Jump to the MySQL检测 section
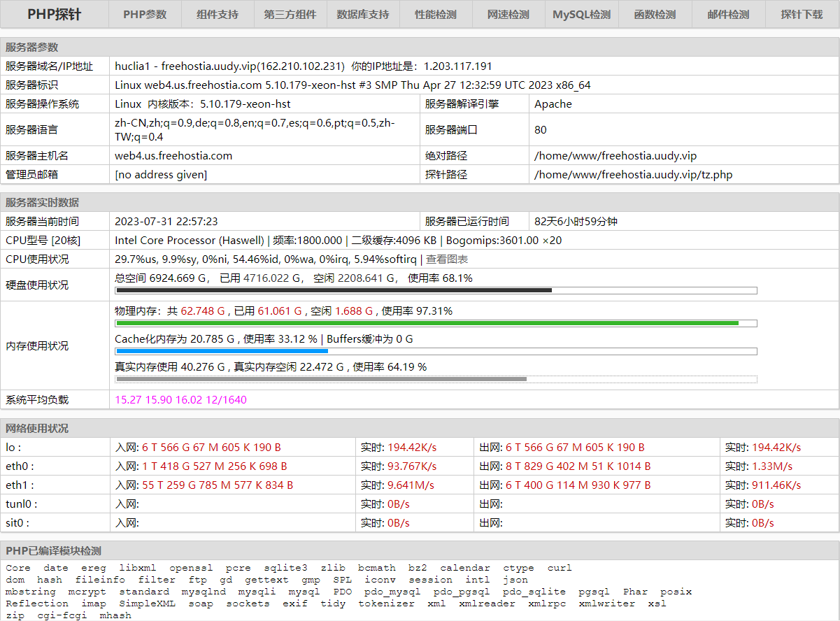The image size is (840, 621). click(x=581, y=14)
